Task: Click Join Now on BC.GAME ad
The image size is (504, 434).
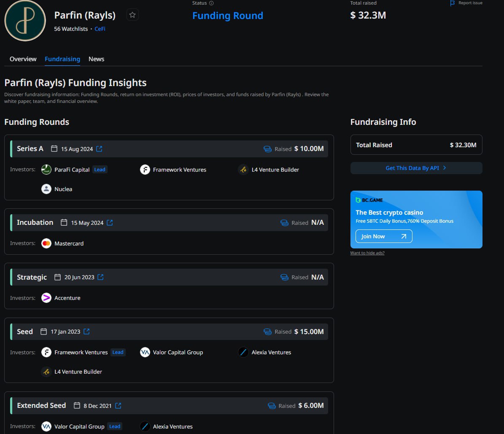Action: (384, 236)
